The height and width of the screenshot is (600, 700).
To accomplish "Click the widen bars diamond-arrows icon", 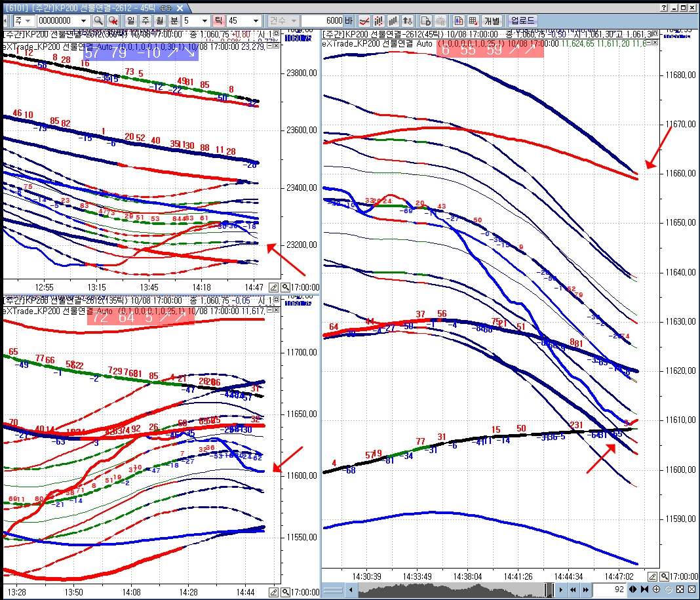I will pyautogui.click(x=633, y=590).
